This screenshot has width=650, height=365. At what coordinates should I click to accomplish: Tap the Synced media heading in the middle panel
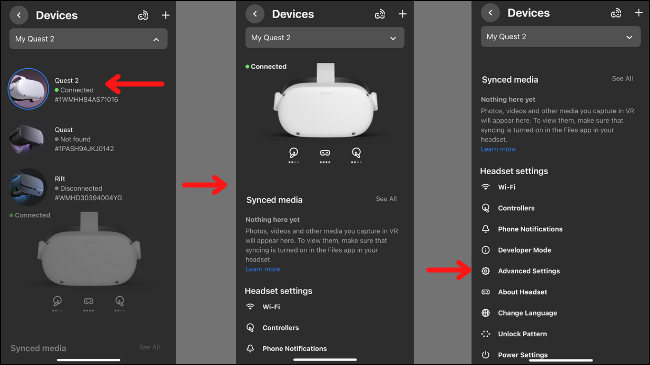[274, 200]
